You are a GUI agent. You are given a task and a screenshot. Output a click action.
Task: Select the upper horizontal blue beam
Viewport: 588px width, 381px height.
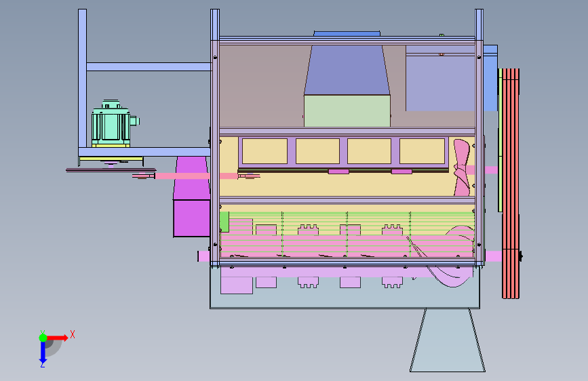(x=149, y=66)
